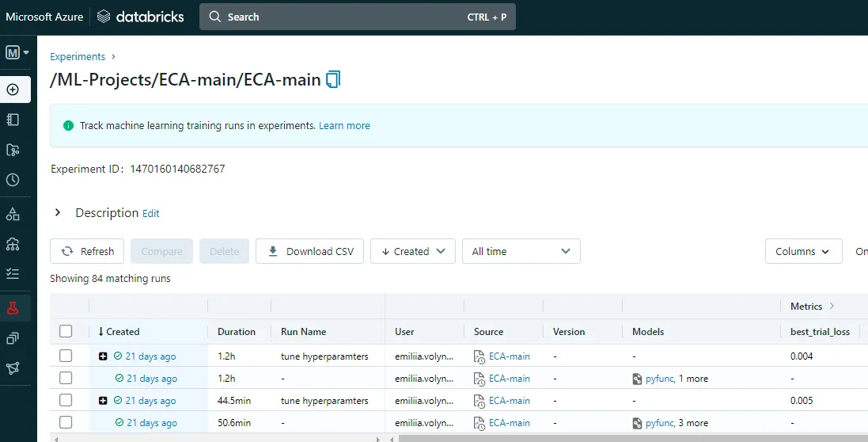Click the search magnifier icon
Screen dimensions: 868x442
[x=214, y=17]
